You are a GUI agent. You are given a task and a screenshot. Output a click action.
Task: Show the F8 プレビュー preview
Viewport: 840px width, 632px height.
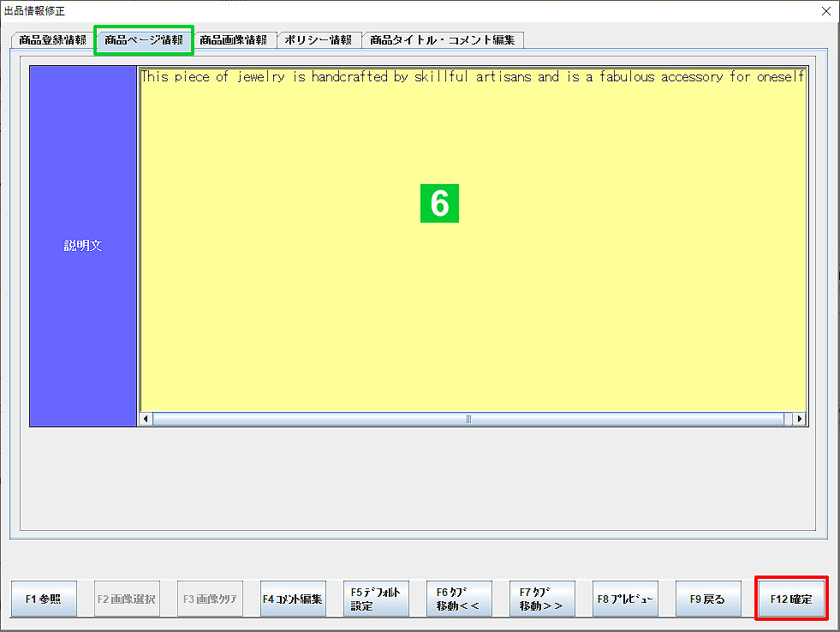pos(625,599)
